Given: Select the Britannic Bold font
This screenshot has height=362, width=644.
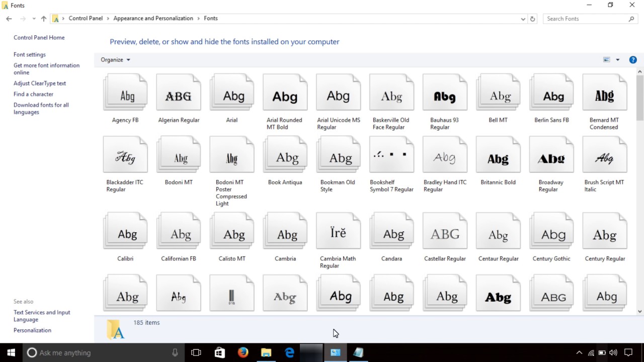Looking at the screenshot, I should coord(499,154).
